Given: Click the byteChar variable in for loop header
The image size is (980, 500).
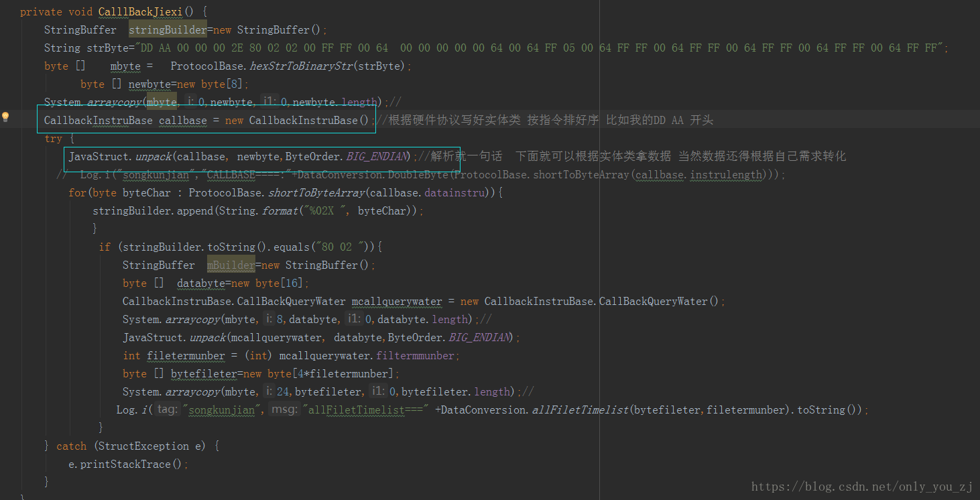Looking at the screenshot, I should tap(146, 192).
